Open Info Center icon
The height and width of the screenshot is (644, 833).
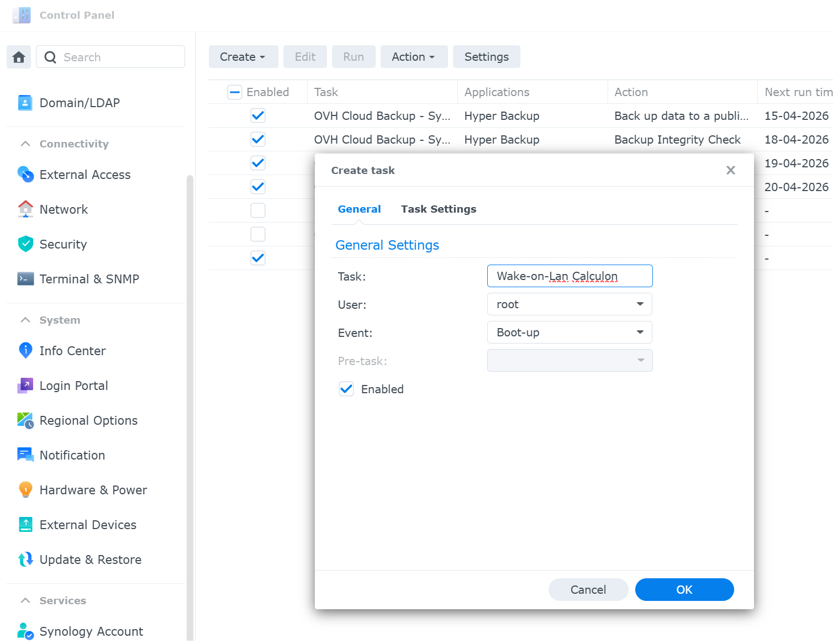[x=25, y=351]
